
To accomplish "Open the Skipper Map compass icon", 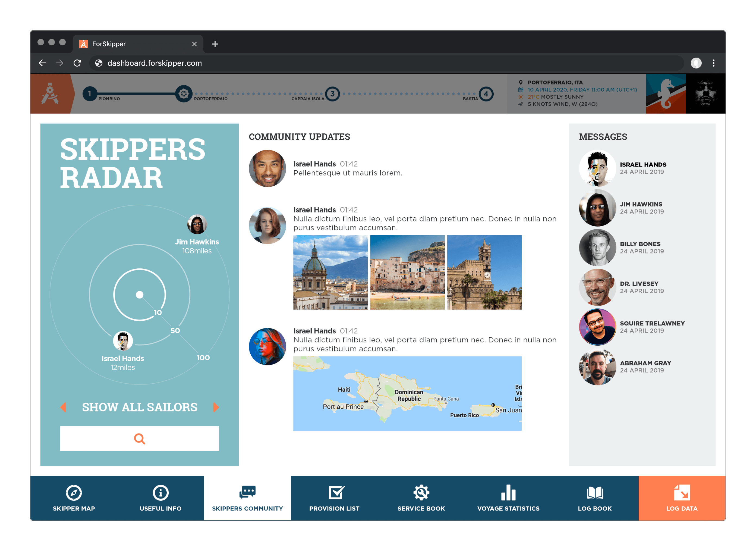I will [x=74, y=493].
